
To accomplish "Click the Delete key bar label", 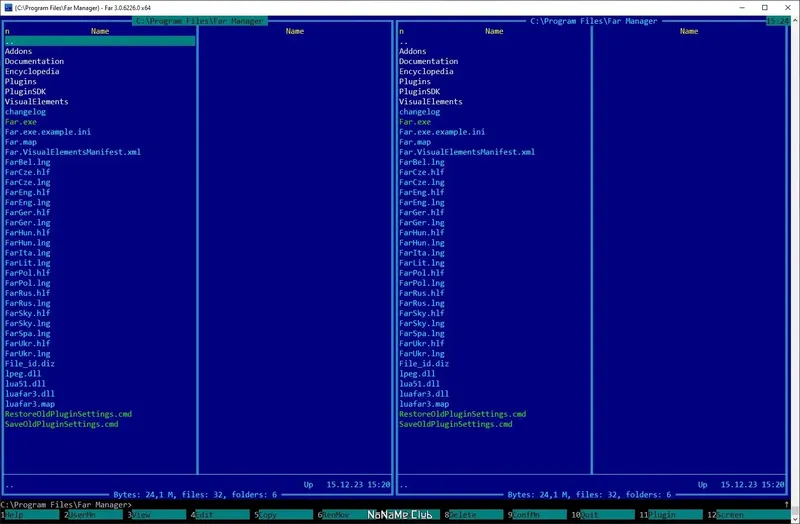I will (476, 515).
